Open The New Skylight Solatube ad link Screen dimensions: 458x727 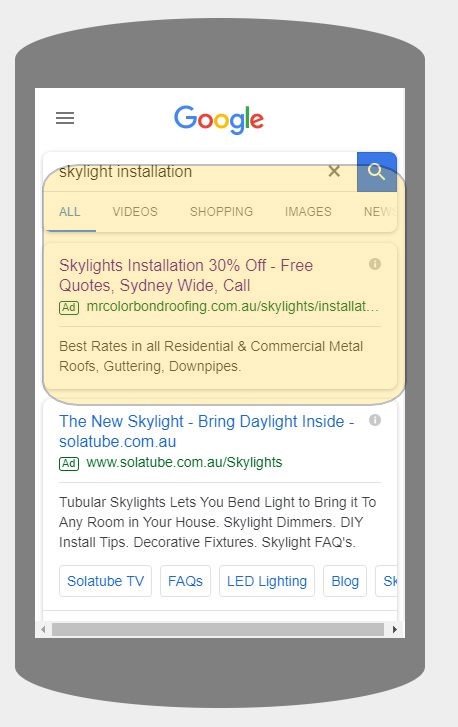(207, 431)
